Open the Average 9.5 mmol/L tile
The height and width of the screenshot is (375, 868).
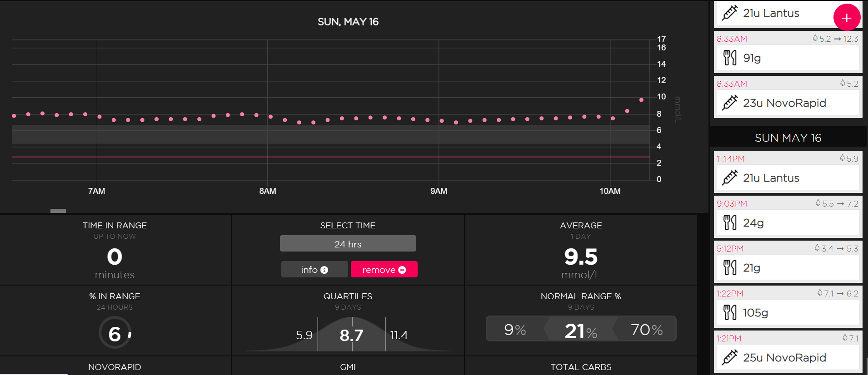(580, 250)
